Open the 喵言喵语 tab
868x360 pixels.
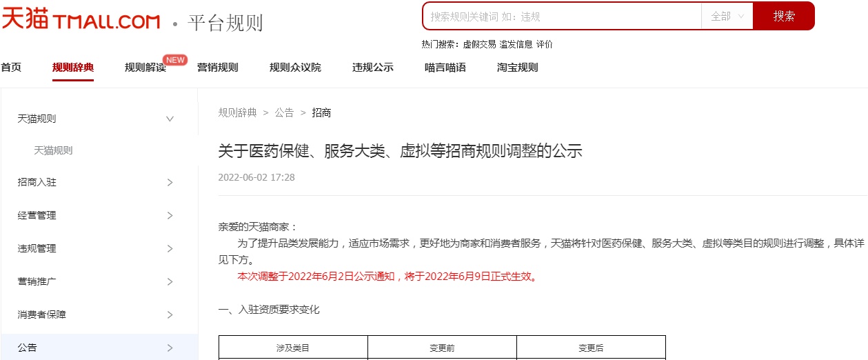pos(445,68)
